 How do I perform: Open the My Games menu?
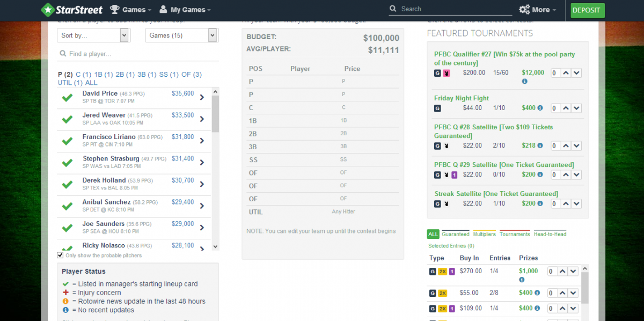pyautogui.click(x=185, y=10)
